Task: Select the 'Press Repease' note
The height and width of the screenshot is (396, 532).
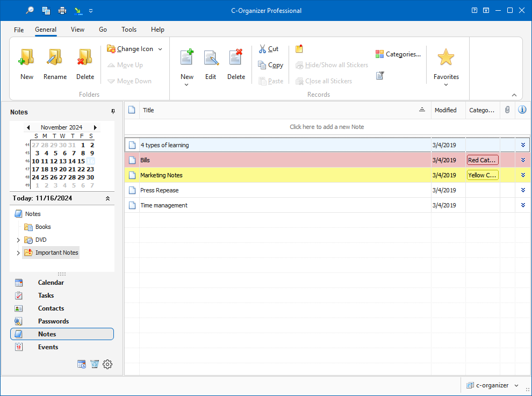Action: 327,190
